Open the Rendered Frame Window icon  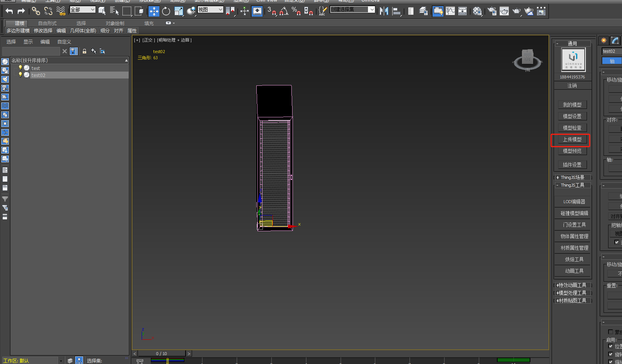click(504, 11)
